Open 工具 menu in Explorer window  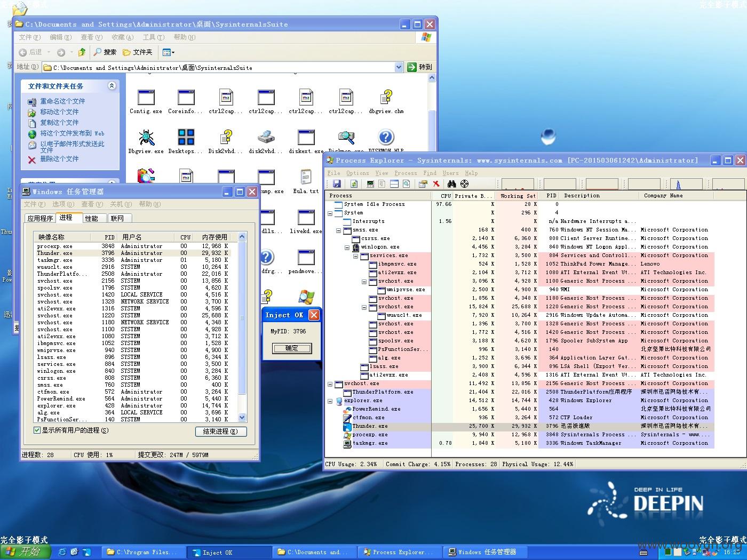click(x=153, y=37)
